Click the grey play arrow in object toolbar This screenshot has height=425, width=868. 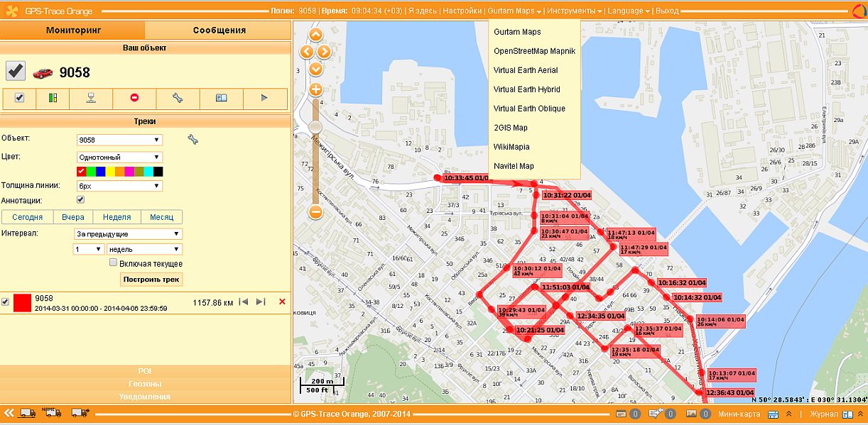[x=264, y=98]
